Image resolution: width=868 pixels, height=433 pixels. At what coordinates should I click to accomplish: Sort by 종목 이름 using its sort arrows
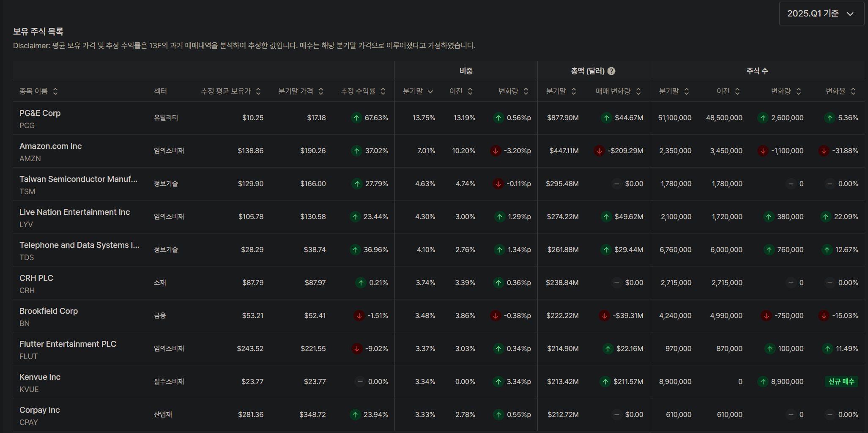click(x=55, y=91)
